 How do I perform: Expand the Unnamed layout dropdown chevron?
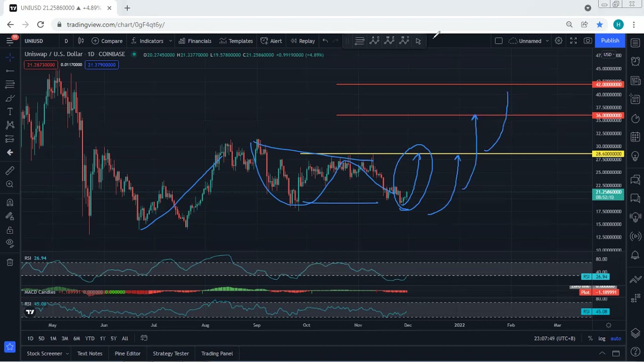[x=547, y=41]
